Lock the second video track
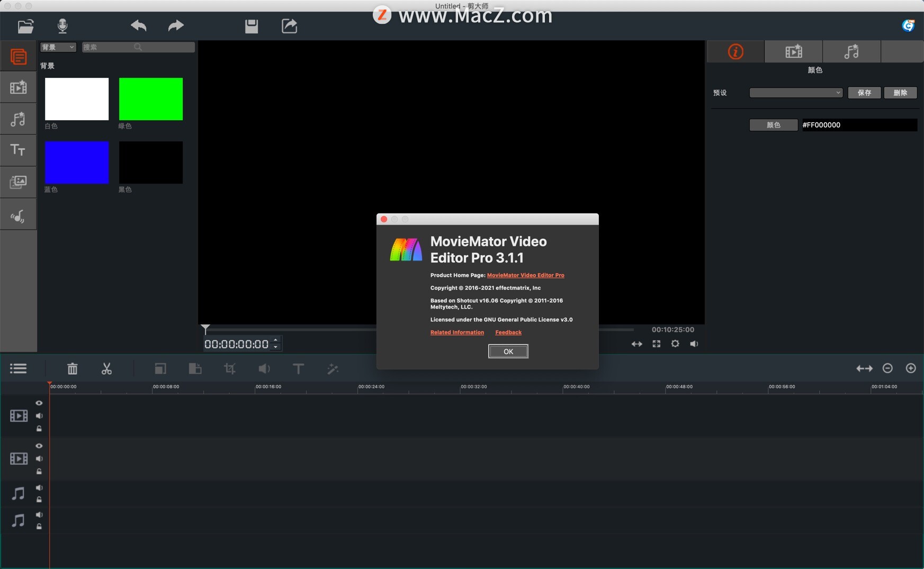Screen dimensions: 924x569 (x=39, y=471)
